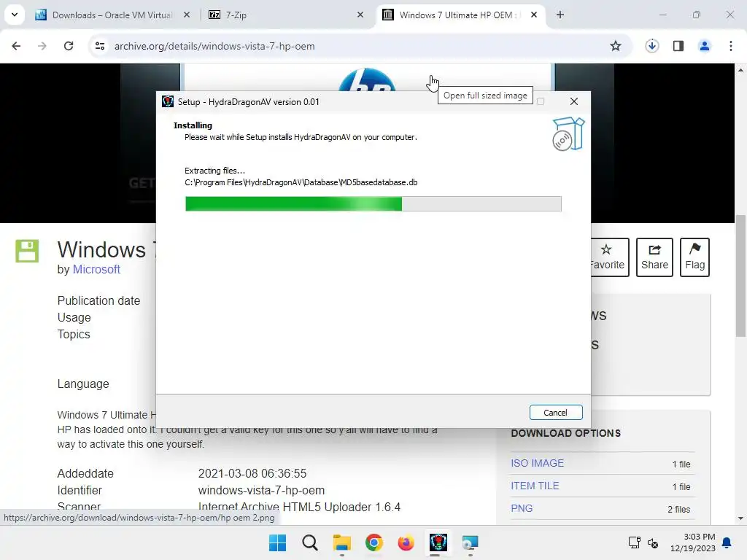Open muted volume tray icon
747x560 pixels.
653,542
